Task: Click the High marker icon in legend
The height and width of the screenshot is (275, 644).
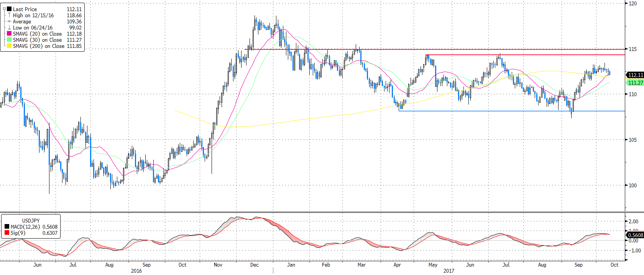Action: click(x=9, y=15)
